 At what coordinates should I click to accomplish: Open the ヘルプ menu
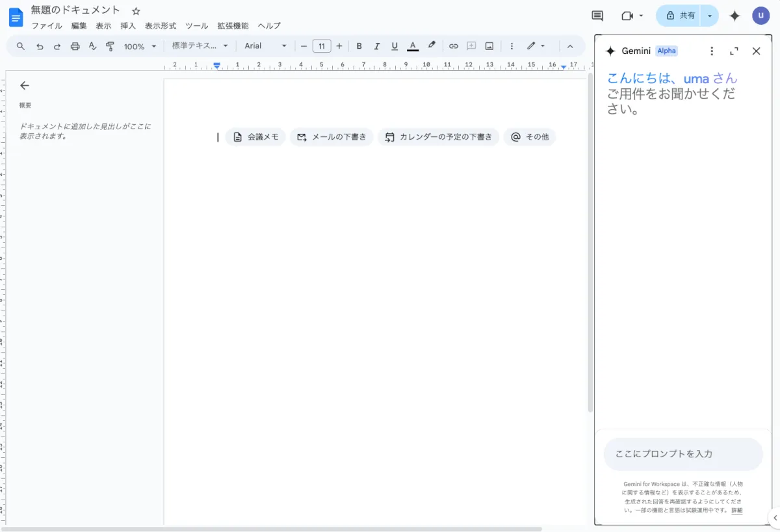(269, 26)
